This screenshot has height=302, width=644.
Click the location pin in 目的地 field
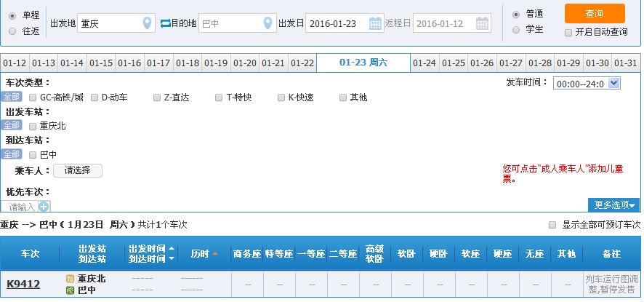pos(269,23)
